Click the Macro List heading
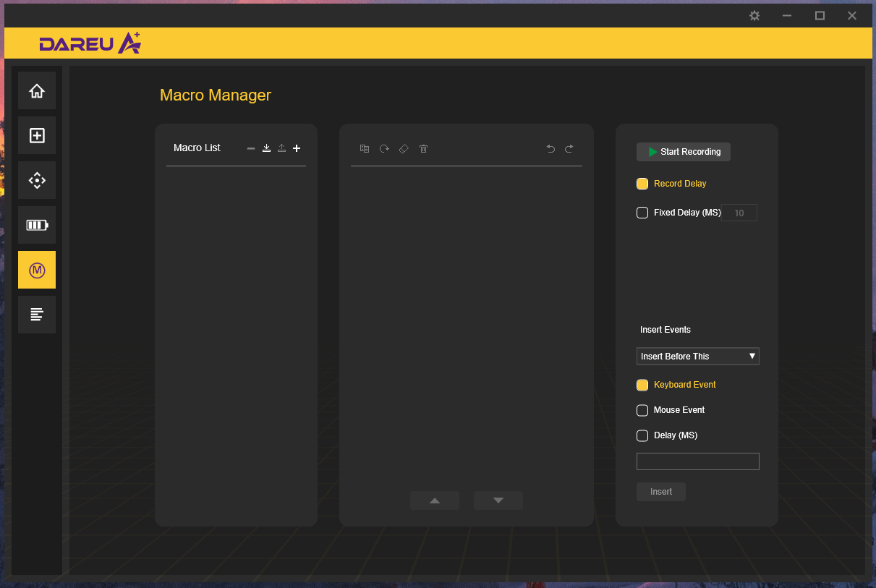This screenshot has width=876, height=588. pyautogui.click(x=197, y=148)
